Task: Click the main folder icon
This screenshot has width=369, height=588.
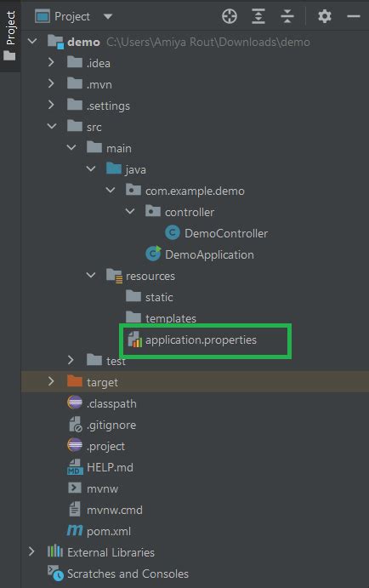Action: point(94,147)
